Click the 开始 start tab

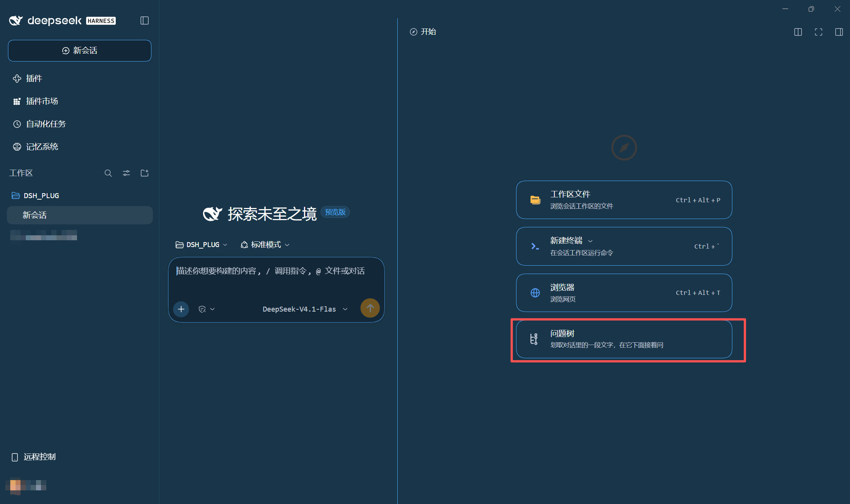click(x=423, y=32)
